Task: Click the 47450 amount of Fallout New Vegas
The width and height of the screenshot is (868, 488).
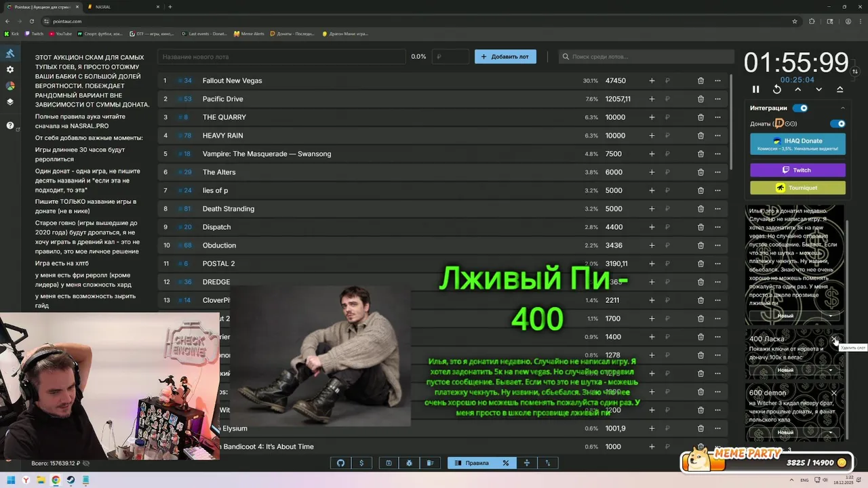Action: [x=616, y=81]
